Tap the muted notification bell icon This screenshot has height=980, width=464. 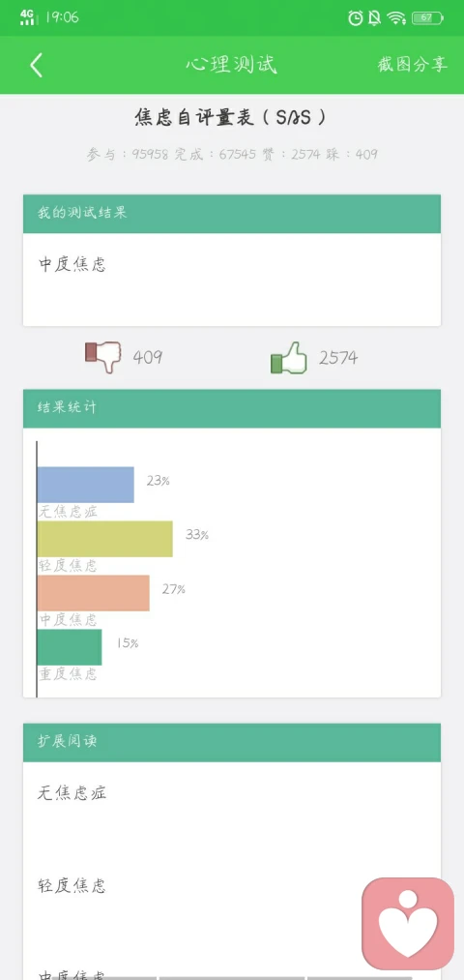[x=375, y=18]
